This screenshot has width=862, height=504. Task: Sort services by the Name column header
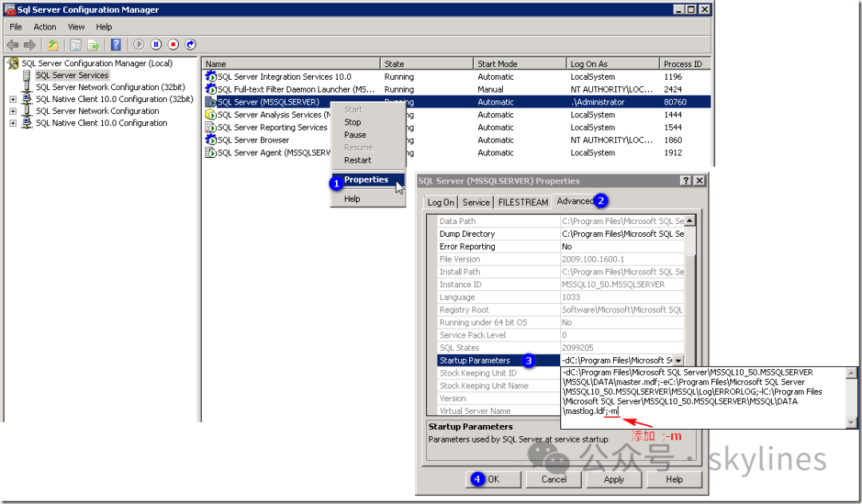point(291,64)
